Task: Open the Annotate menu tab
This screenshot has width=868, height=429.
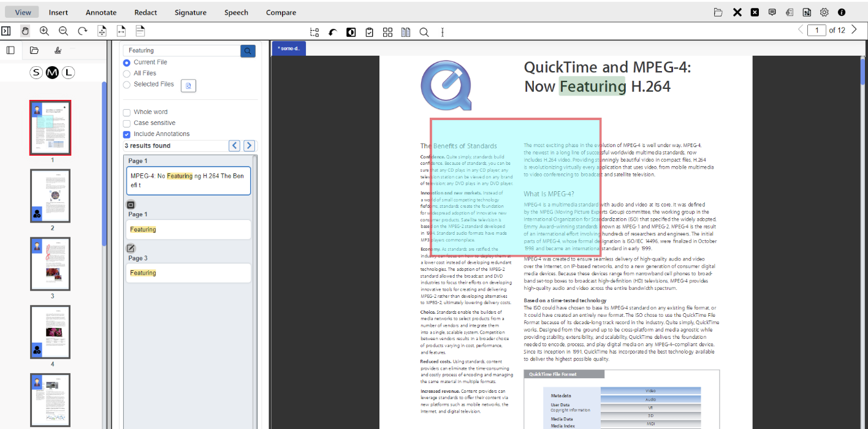Action: [x=101, y=12]
